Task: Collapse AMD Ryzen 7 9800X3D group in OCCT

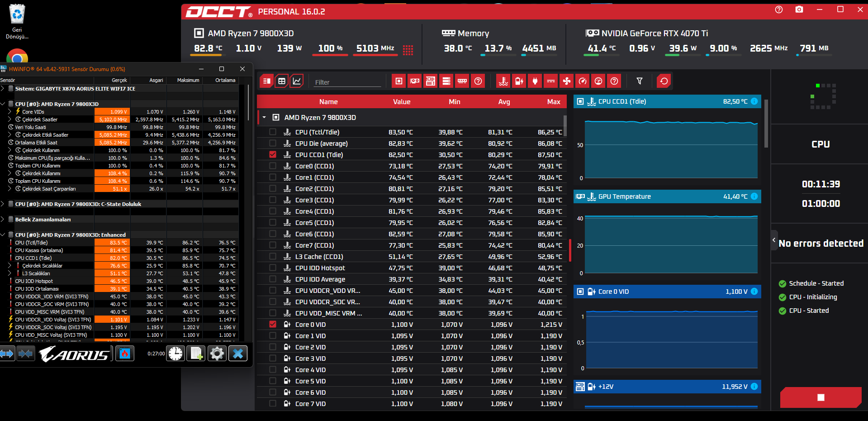Action: pos(264,117)
